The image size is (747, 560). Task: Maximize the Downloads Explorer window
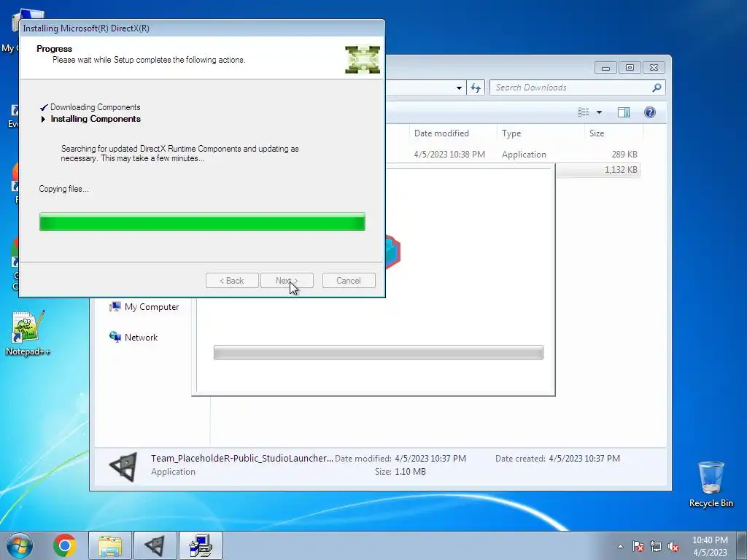pyautogui.click(x=630, y=68)
